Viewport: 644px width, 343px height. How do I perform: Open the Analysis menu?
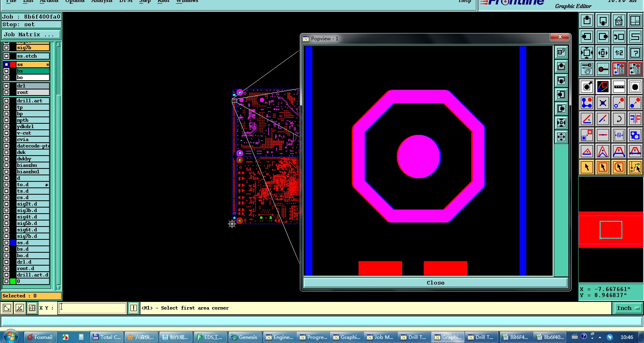[101, 1]
